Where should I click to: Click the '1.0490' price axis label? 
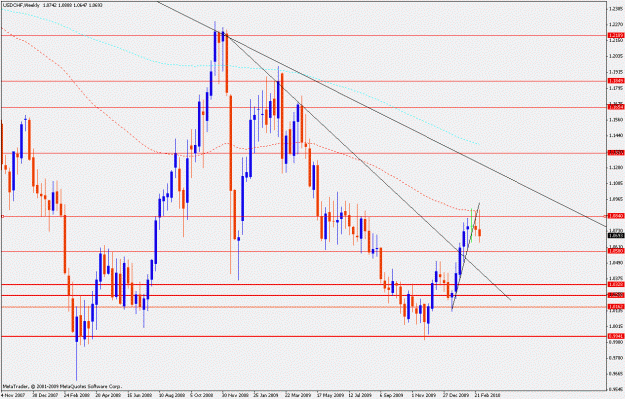[x=615, y=263]
